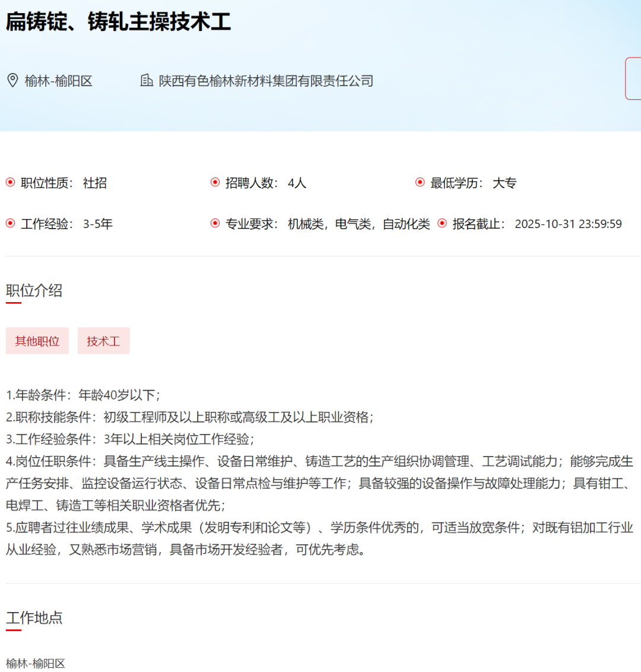Click the red bullet before 工作经验
This screenshot has height=672, width=641.
coord(11,223)
